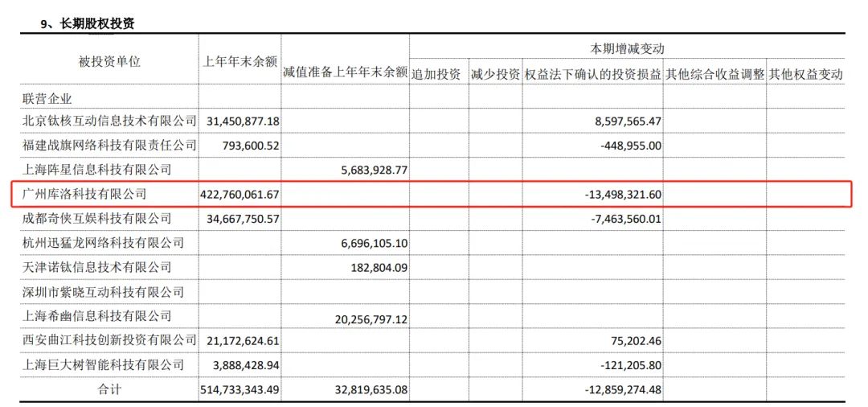Image resolution: width=868 pixels, height=407 pixels.
Task: Click value 75,202.46
Action: click(x=634, y=340)
